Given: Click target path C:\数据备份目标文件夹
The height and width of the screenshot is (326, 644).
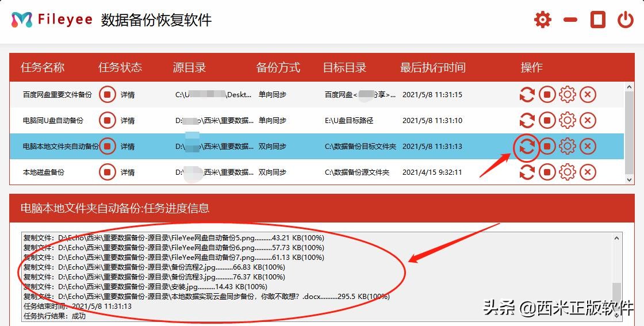Looking at the screenshot, I should (360, 147).
